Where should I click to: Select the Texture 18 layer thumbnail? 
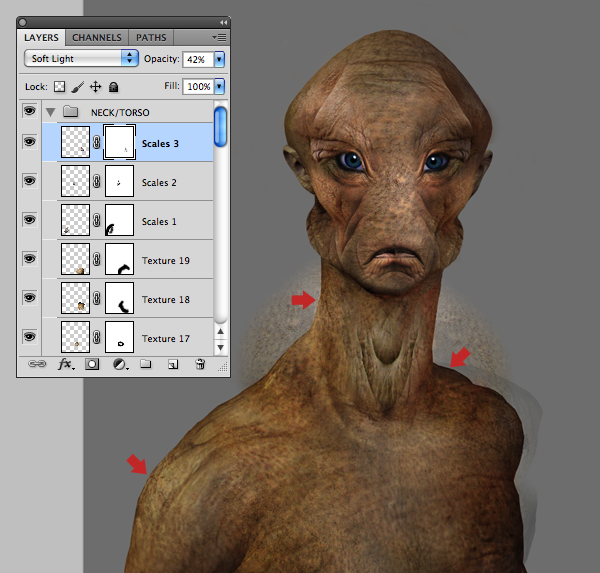[75, 298]
